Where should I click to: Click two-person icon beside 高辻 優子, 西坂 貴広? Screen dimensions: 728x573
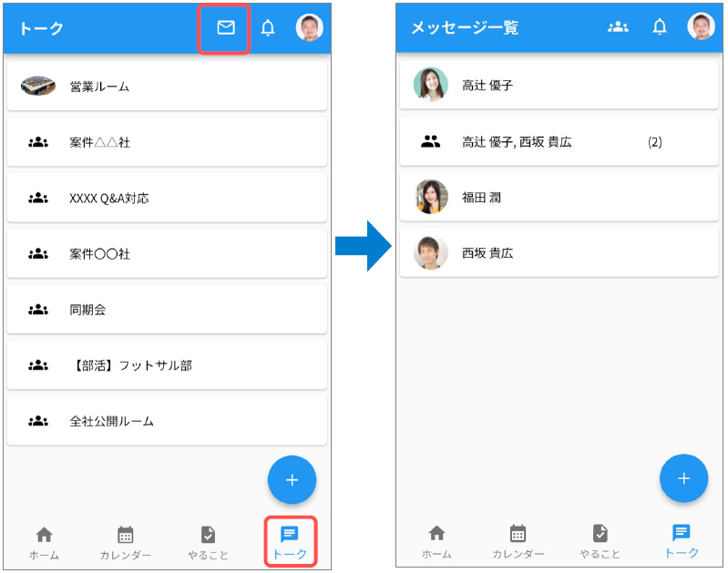pos(430,141)
